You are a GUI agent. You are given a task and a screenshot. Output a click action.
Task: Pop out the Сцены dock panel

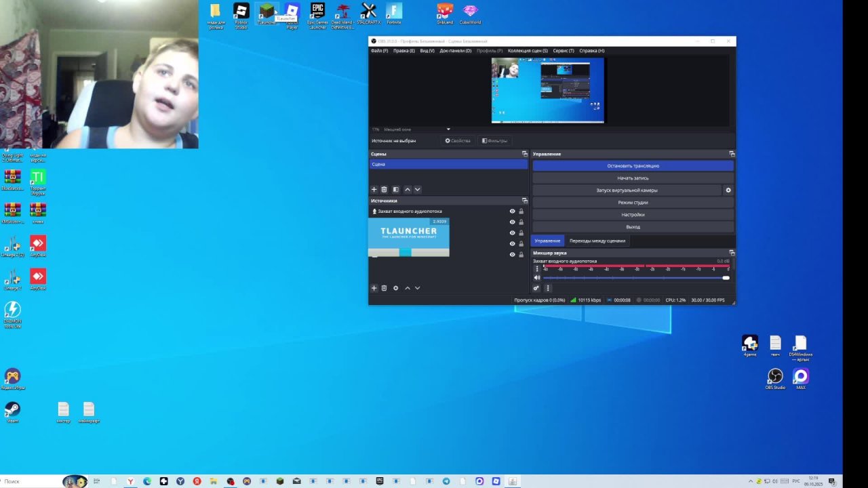[x=524, y=154]
